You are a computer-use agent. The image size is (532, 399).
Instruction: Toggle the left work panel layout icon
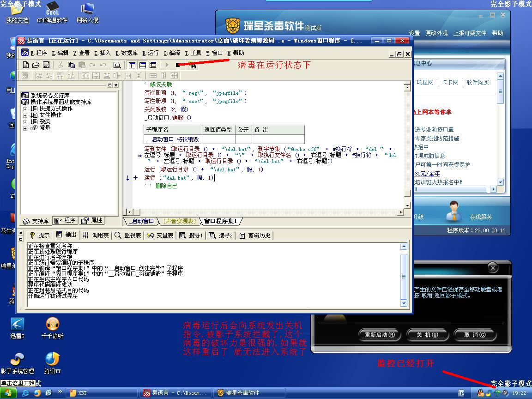click(x=133, y=65)
